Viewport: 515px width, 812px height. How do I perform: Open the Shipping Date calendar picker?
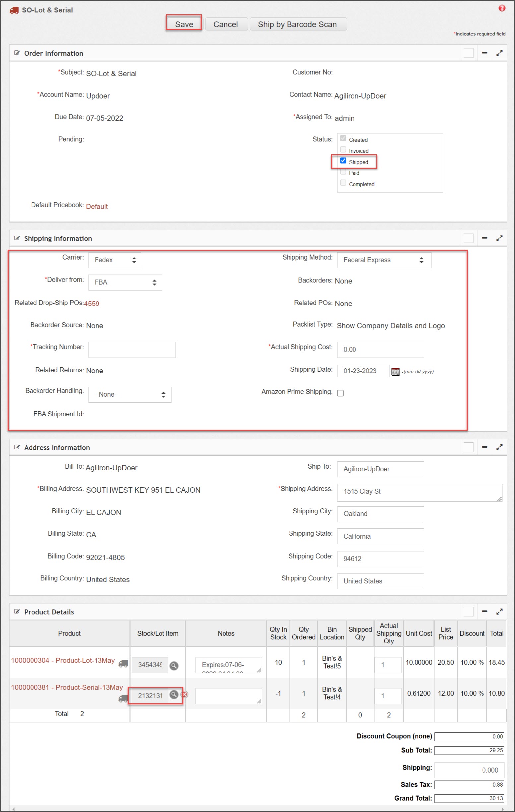395,372
